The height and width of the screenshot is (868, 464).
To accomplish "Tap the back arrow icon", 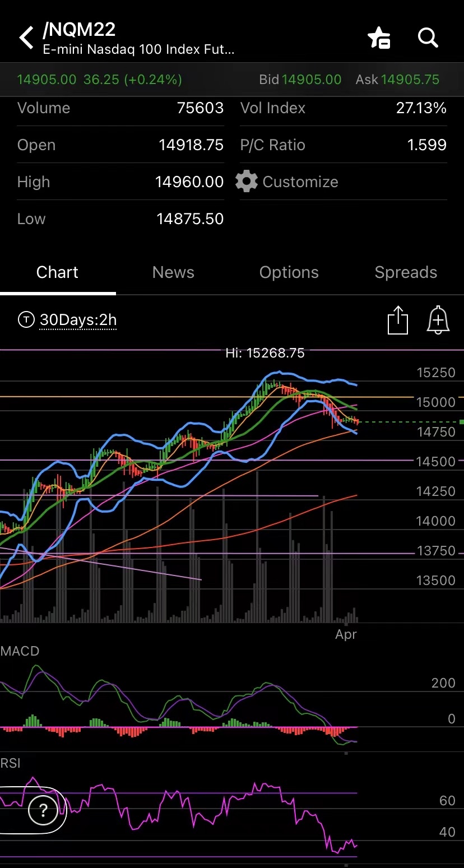I will pos(26,38).
